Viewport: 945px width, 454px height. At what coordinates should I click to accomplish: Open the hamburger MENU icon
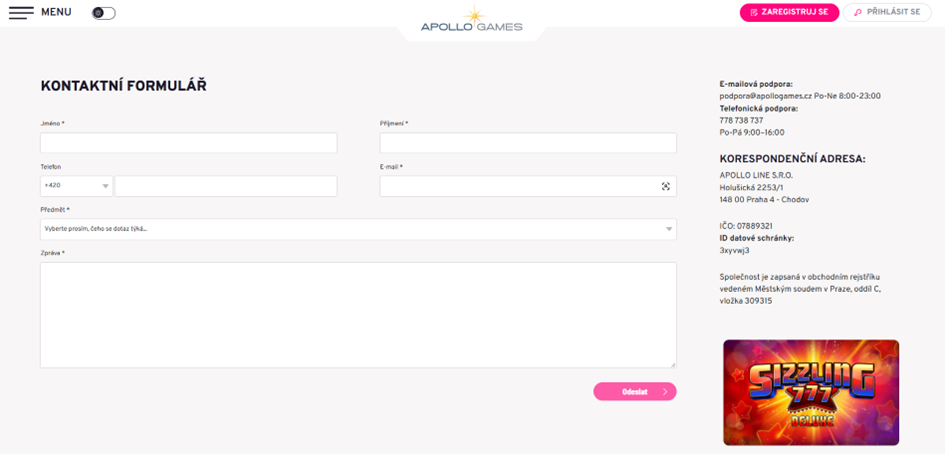pyautogui.click(x=21, y=13)
